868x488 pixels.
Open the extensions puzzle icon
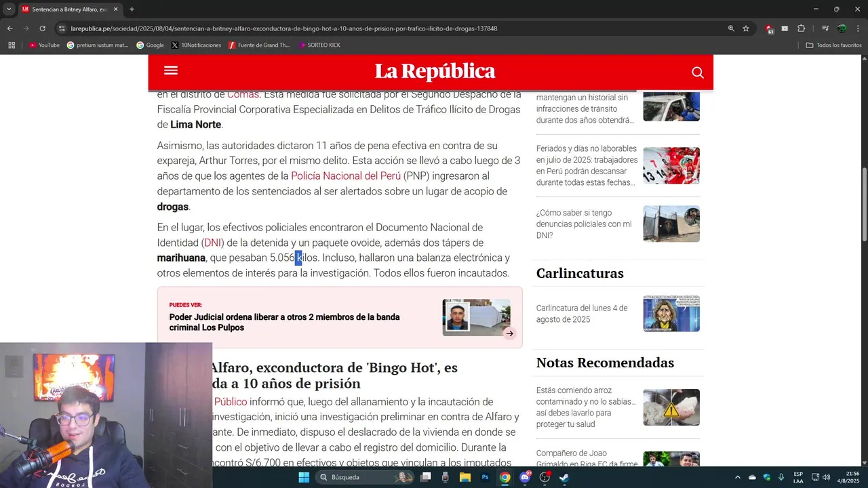pos(801,28)
